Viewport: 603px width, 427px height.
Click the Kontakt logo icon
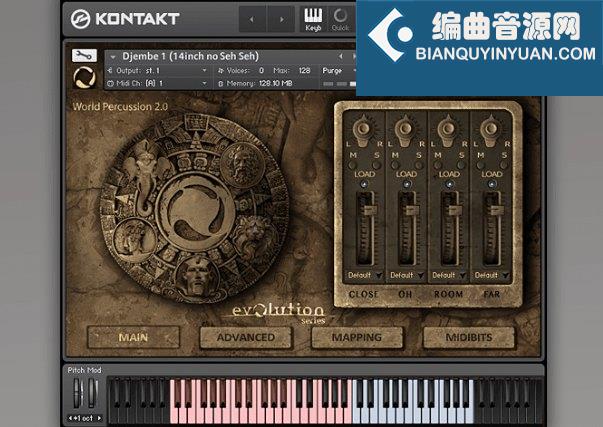pos(80,19)
